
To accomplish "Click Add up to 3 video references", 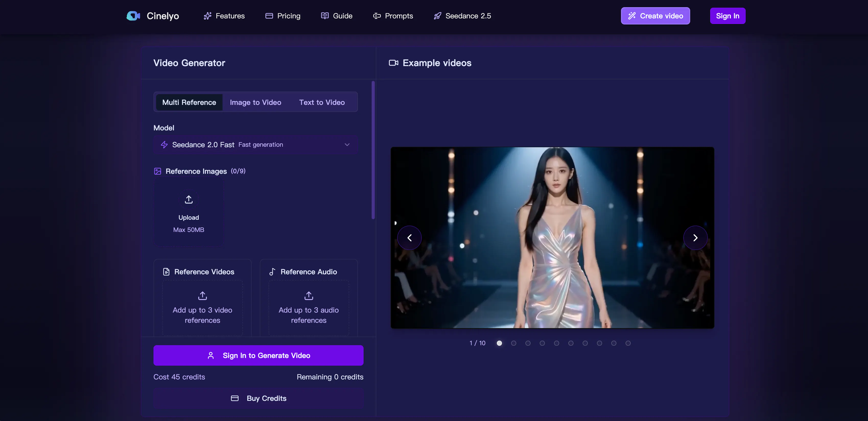I will 203,308.
